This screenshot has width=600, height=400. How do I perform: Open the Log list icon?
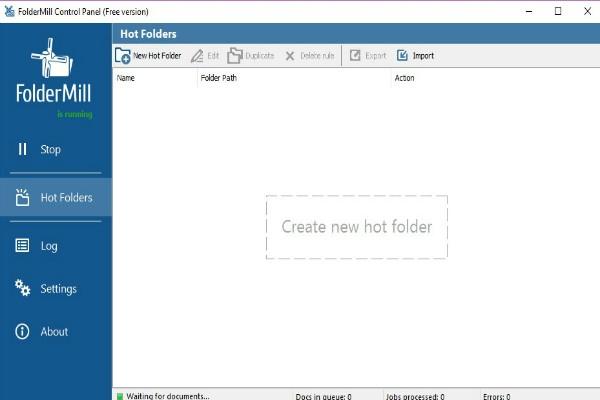click(22, 245)
